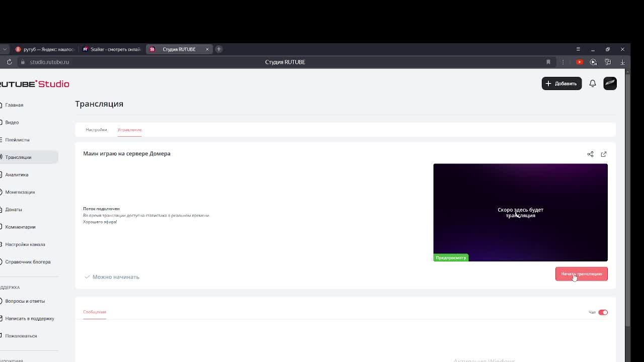Switch to the Stalker browser tab
Screen dimensions: 644x362
(112, 49)
